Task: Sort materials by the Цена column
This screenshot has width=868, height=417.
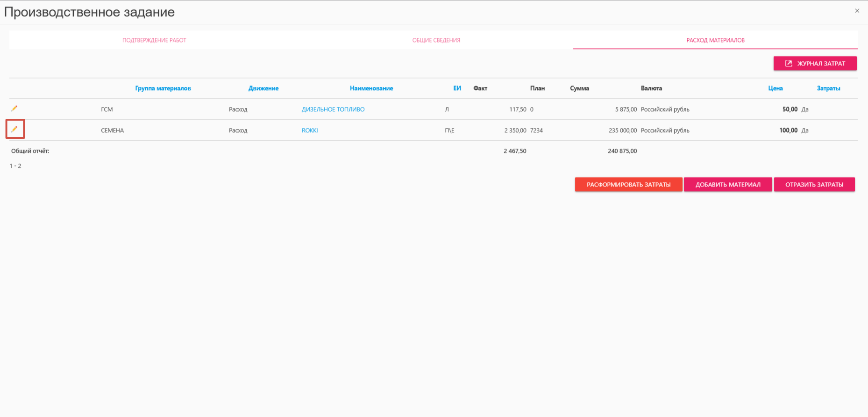Action: pos(775,88)
